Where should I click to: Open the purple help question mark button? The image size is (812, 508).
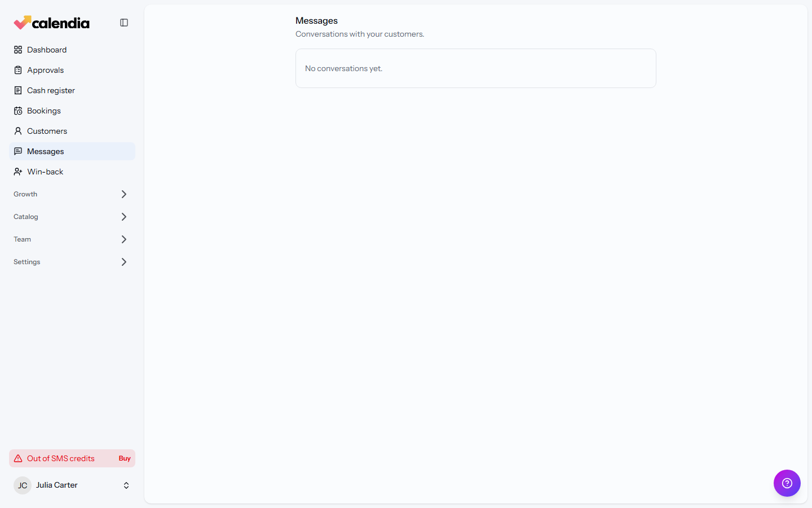[x=787, y=483]
